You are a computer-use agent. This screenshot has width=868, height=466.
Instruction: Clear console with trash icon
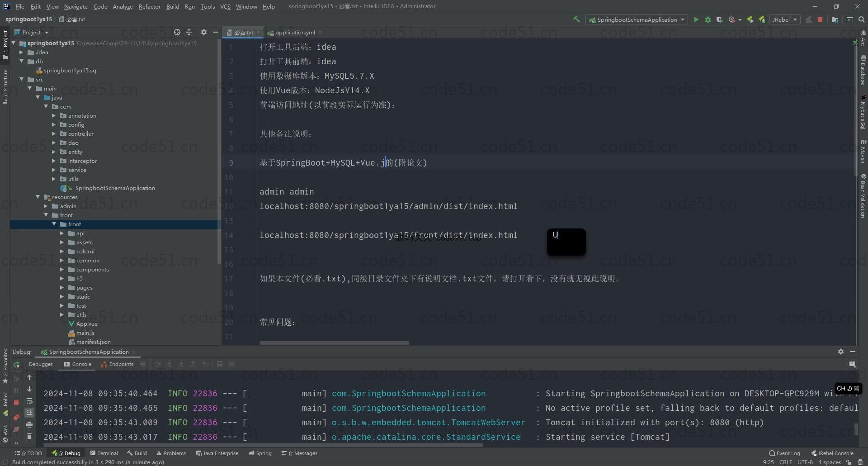point(29,436)
